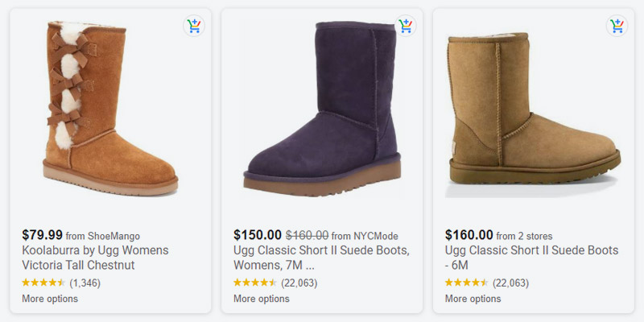This screenshot has height=322, width=644.
Task: Click More options under the Koolaburra listing
Action: [x=50, y=299]
